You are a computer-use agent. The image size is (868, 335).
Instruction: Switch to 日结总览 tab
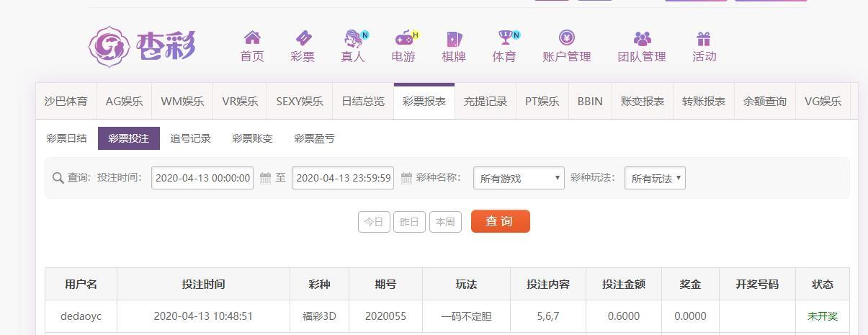tap(363, 102)
